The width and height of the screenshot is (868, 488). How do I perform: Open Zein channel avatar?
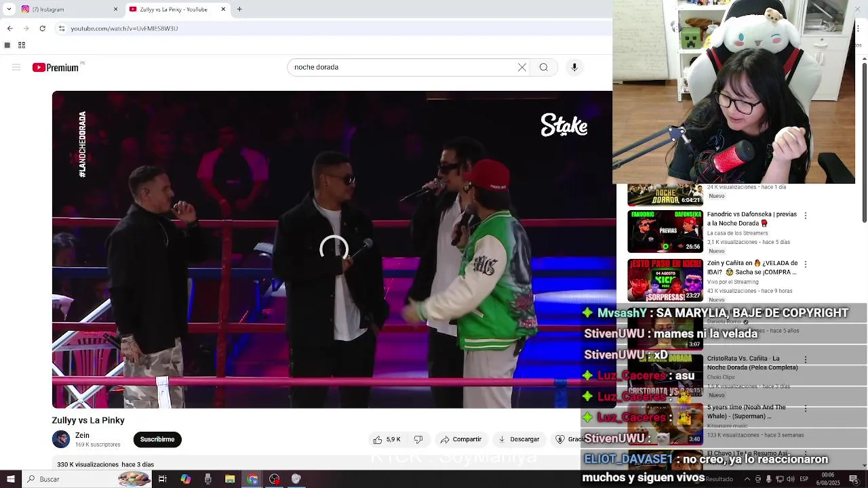point(61,439)
